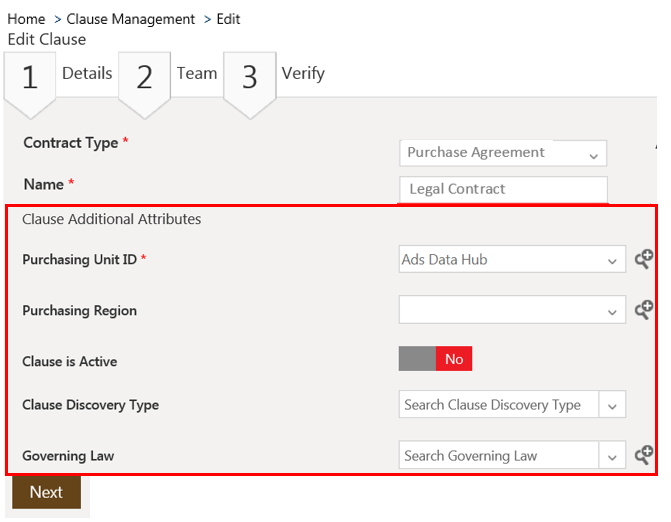Open lookup icon beside Purchasing Unit ID
Viewport: 671px width, 522px height.
pyautogui.click(x=644, y=260)
